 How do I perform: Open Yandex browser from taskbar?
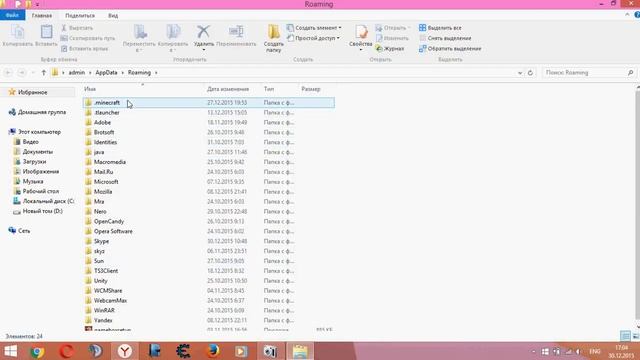pyautogui.click(x=125, y=351)
